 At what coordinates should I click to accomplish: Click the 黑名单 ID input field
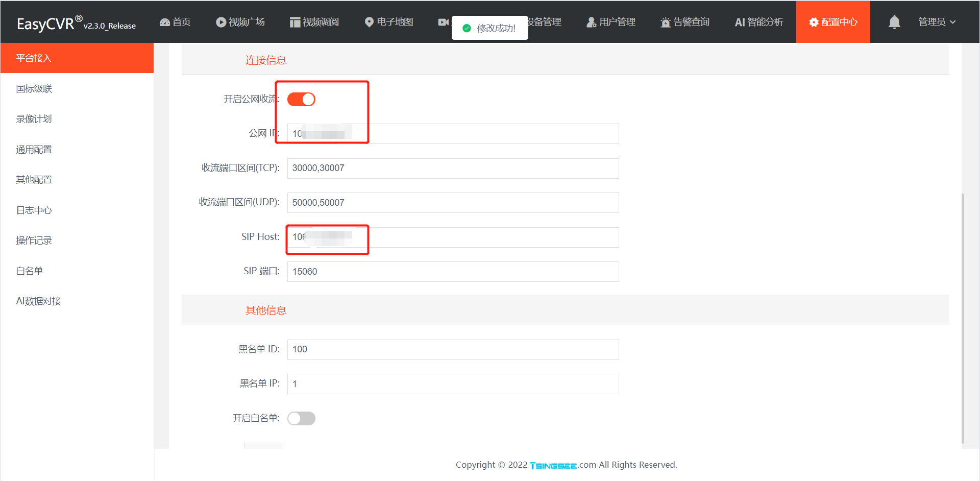coord(453,350)
